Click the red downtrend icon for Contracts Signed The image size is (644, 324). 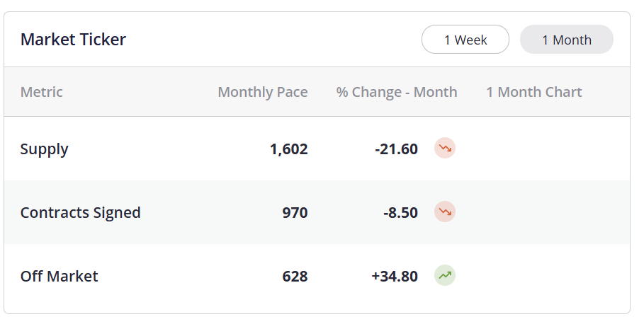445,212
